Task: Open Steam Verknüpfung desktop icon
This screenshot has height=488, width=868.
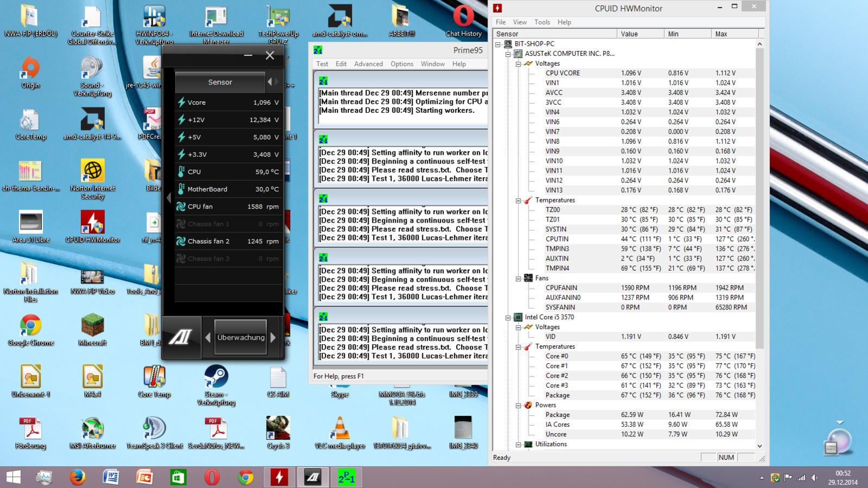Action: (x=216, y=385)
